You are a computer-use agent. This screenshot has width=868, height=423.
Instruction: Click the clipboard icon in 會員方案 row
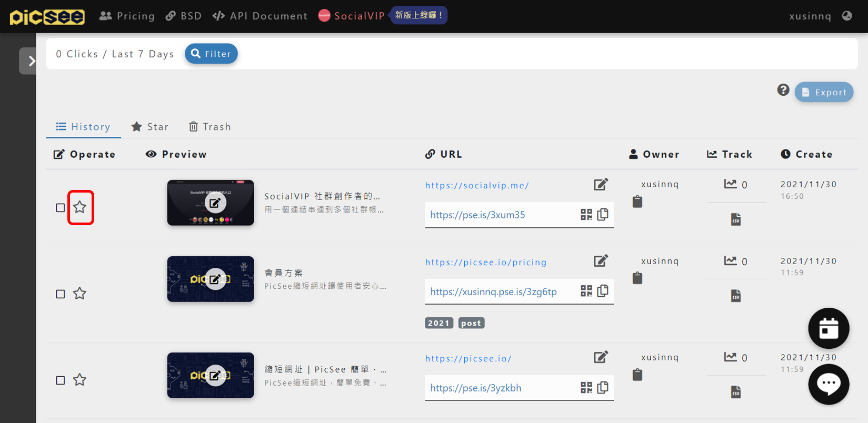[637, 278]
